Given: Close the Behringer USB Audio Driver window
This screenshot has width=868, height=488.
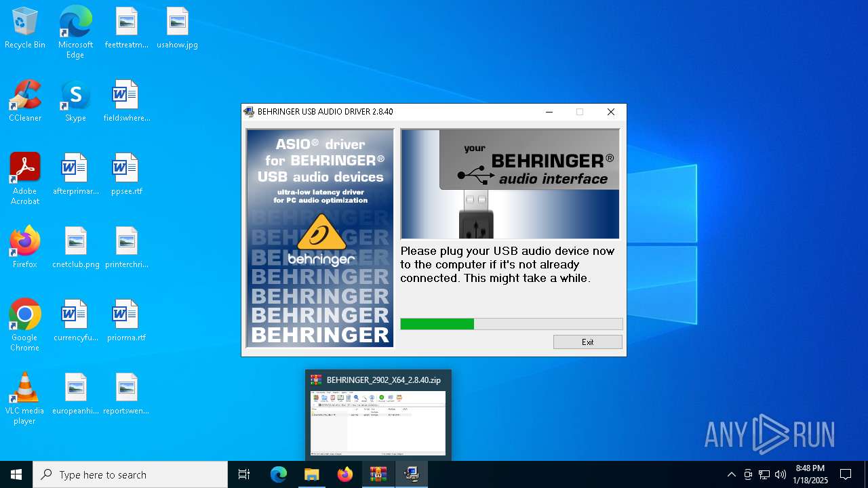Looking at the screenshot, I should point(611,112).
